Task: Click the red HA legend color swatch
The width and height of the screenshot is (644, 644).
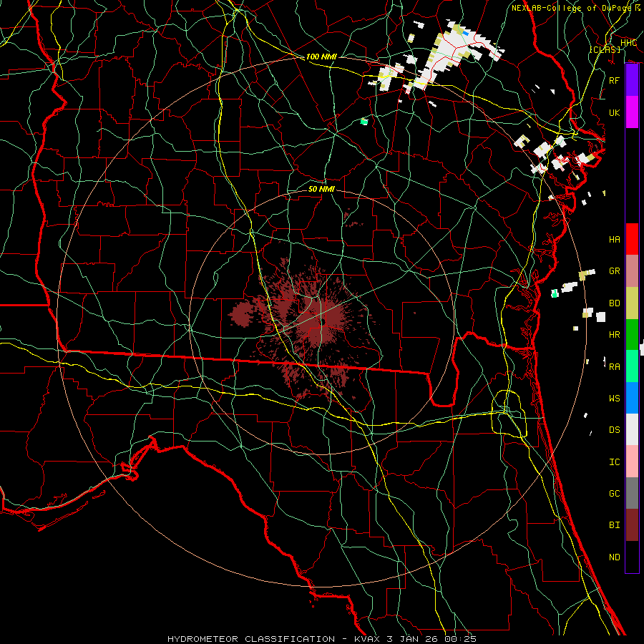Action: 632,239
